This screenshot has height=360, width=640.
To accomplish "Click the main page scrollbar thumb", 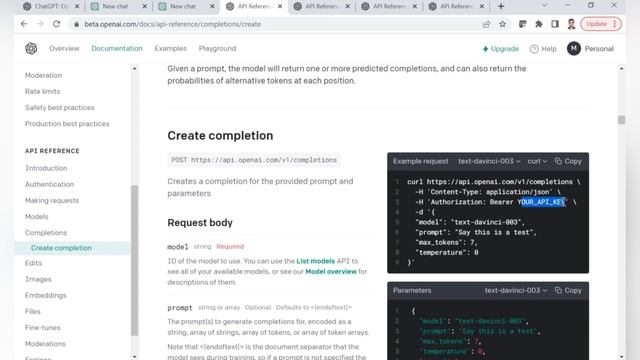I will click(621, 120).
